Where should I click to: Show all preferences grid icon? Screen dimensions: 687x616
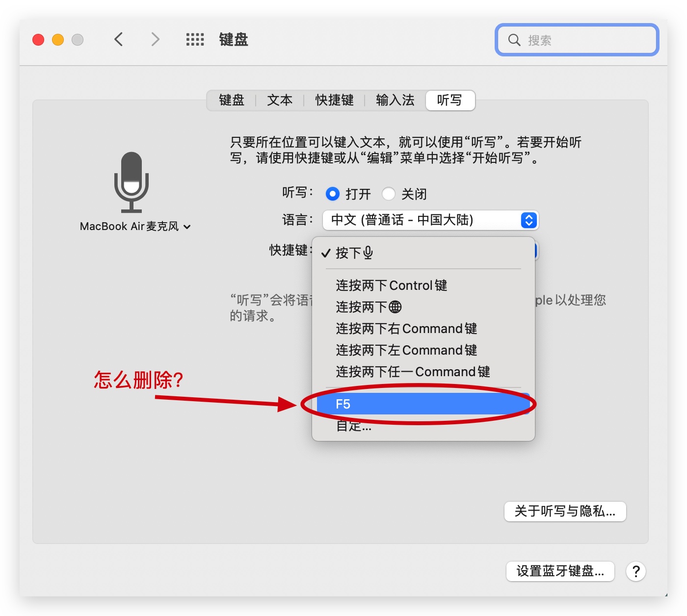point(195,39)
